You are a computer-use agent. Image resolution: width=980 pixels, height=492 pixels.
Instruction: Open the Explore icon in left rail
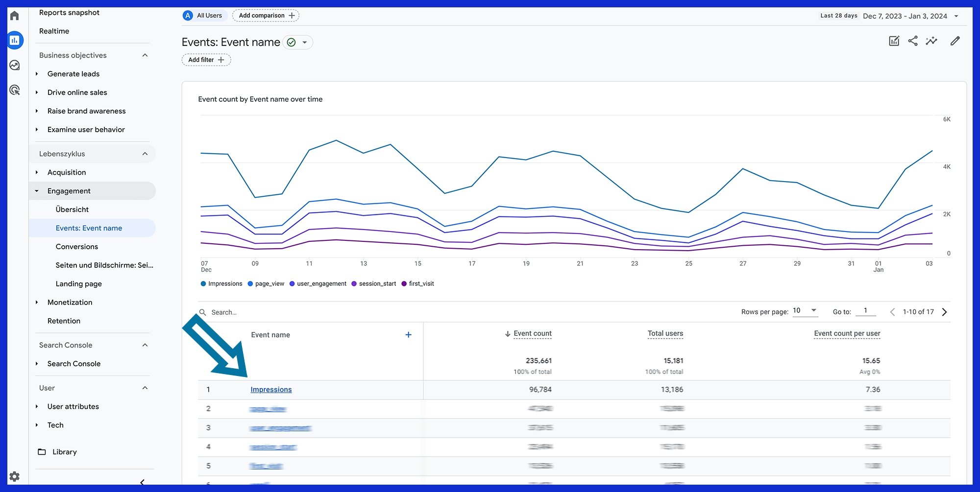15,65
